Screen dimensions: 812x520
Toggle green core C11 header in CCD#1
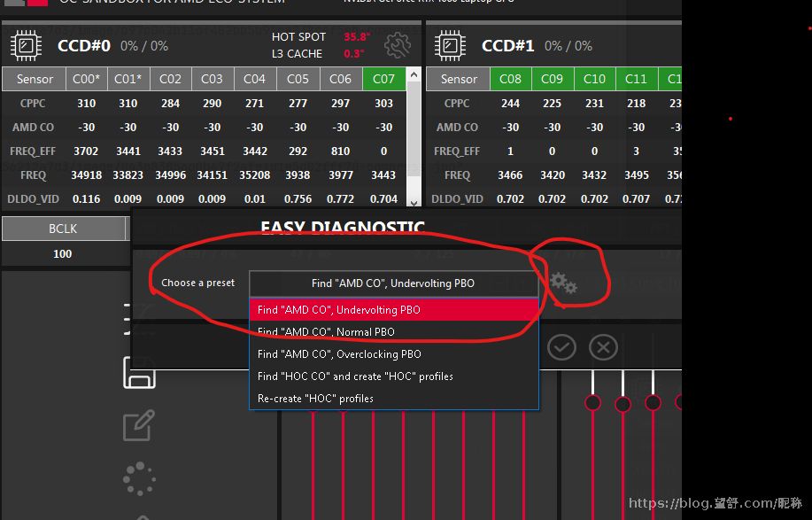click(x=637, y=79)
